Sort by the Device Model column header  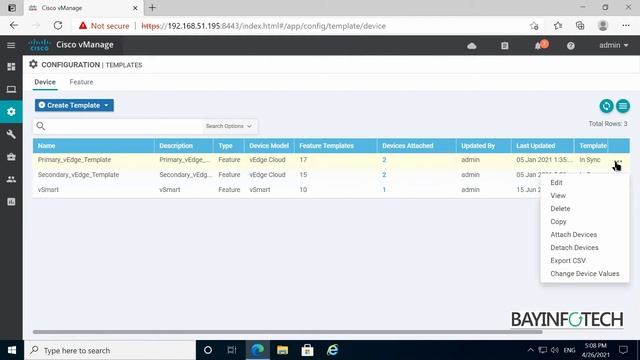tap(269, 146)
